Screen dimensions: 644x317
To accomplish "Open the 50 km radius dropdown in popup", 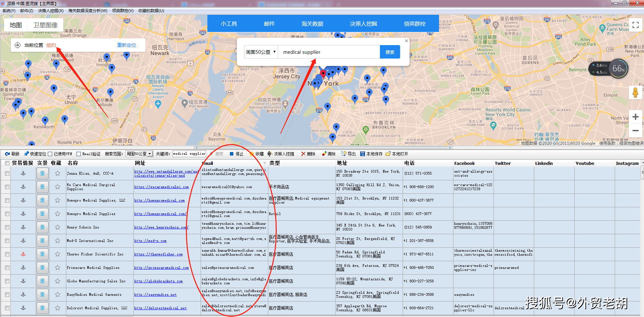I will point(261,52).
